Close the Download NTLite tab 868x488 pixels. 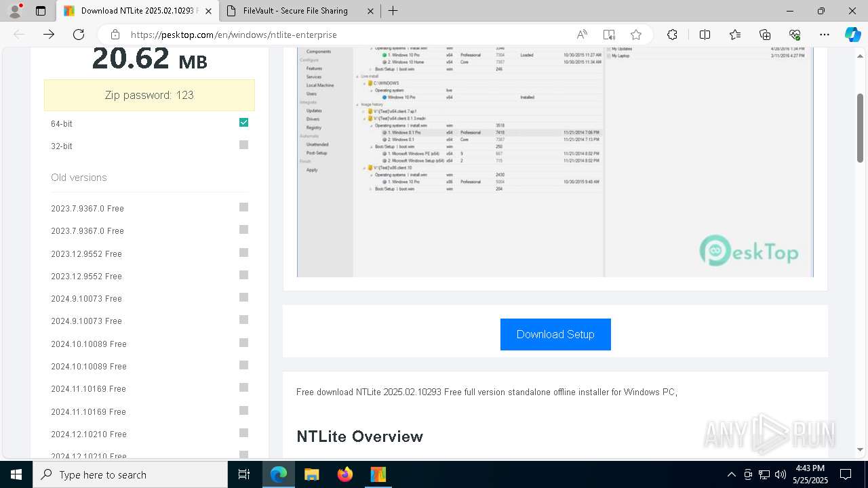208,11
